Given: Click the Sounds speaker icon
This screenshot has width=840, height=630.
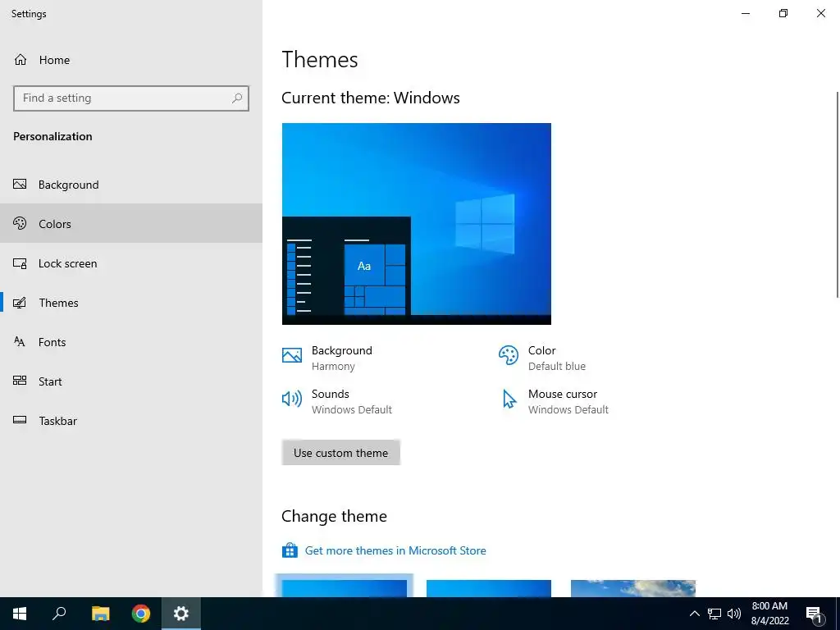Looking at the screenshot, I should [292, 399].
